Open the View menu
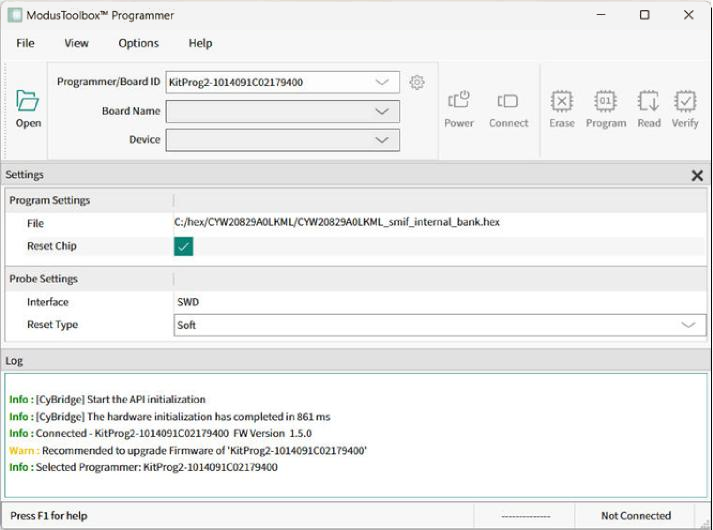The height and width of the screenshot is (530, 713). (76, 43)
